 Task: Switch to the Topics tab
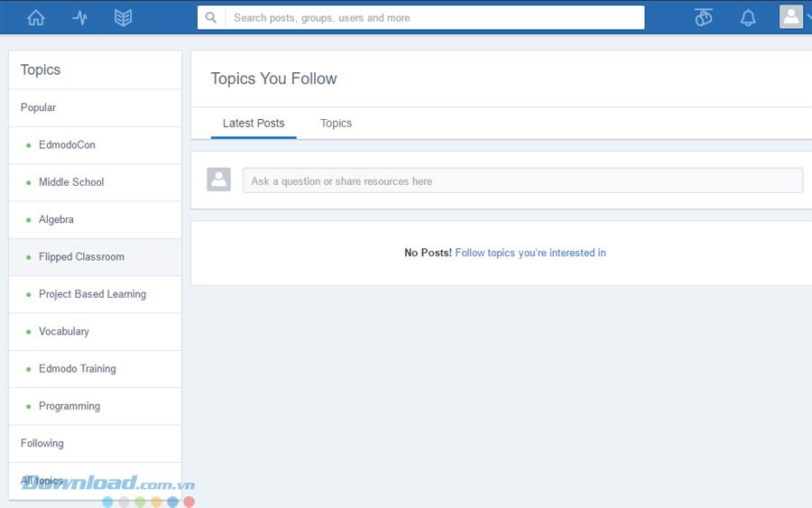click(x=336, y=124)
